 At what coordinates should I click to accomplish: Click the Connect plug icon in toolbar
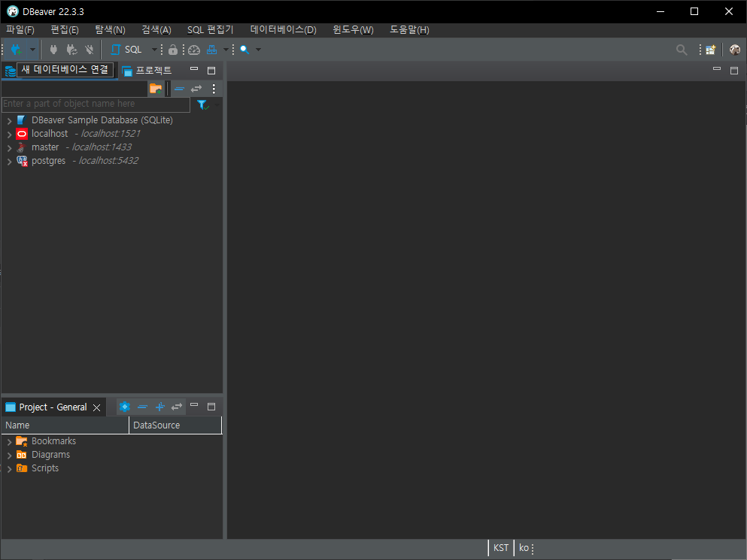[x=53, y=50]
